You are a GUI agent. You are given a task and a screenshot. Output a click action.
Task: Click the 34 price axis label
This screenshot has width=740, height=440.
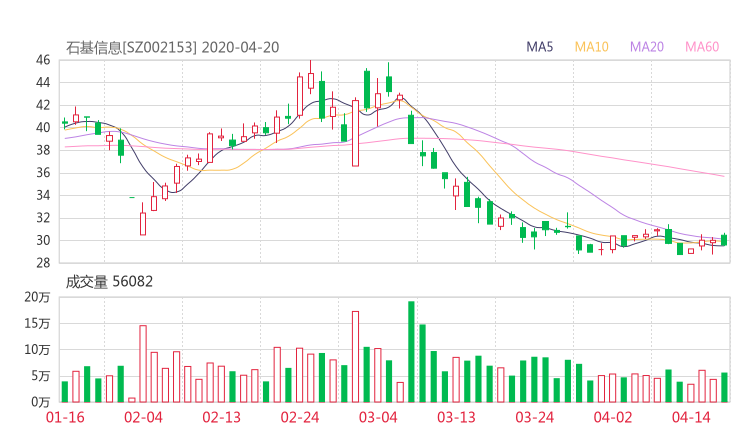43,195
